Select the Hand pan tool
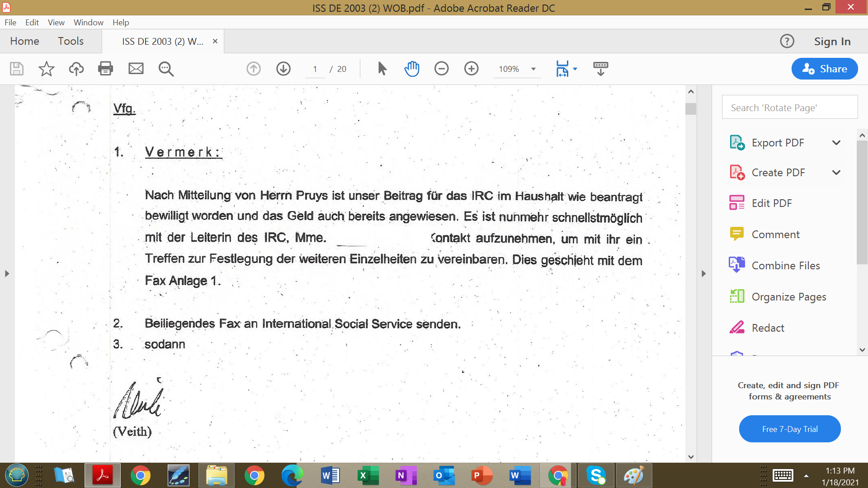 point(411,69)
